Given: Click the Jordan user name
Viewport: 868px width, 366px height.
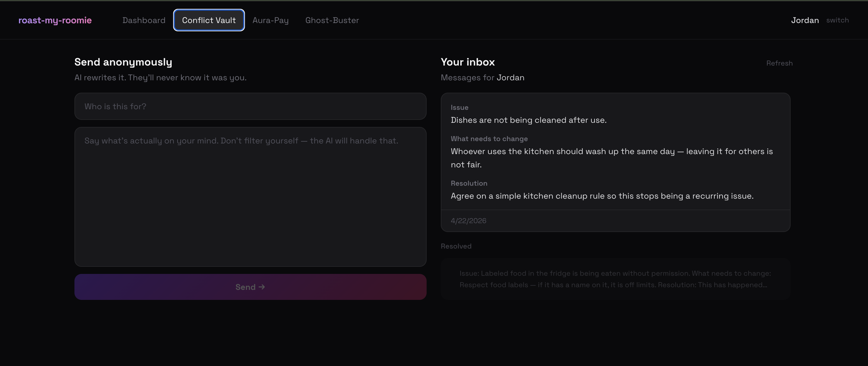Looking at the screenshot, I should coord(805,20).
